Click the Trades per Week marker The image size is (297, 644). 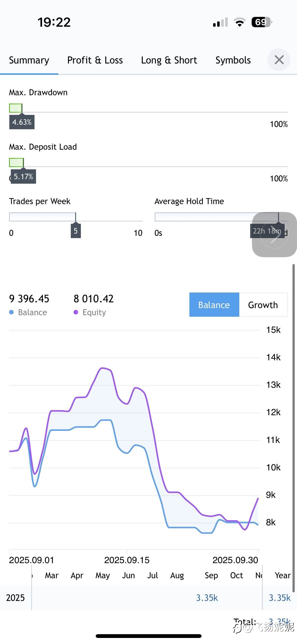(76, 231)
